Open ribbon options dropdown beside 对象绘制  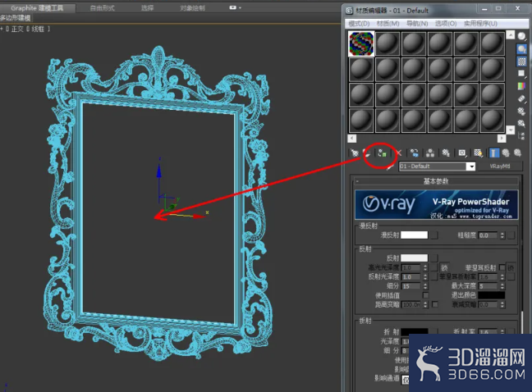tap(235, 7)
